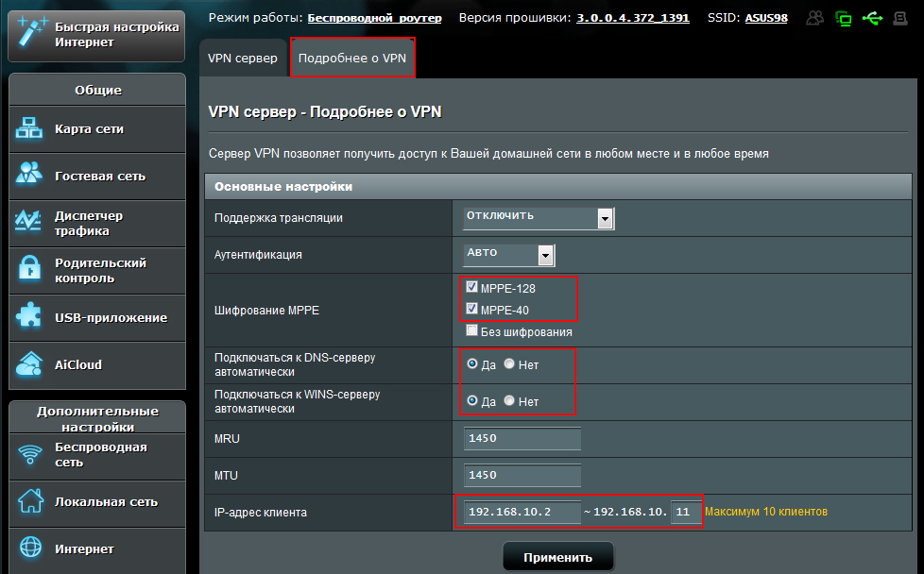Open the 'Подробнее о VPN' tab
Viewport: 924px width, 574px height.
352,58
